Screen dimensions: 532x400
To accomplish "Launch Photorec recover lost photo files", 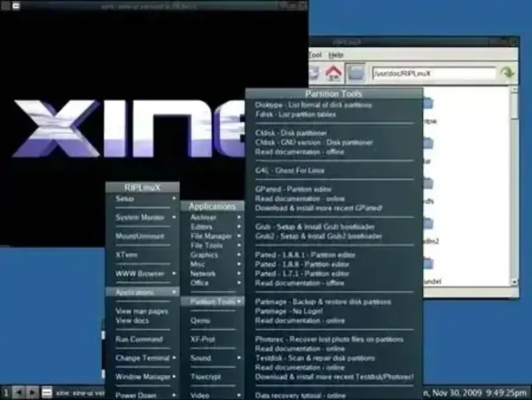I will point(334,340).
